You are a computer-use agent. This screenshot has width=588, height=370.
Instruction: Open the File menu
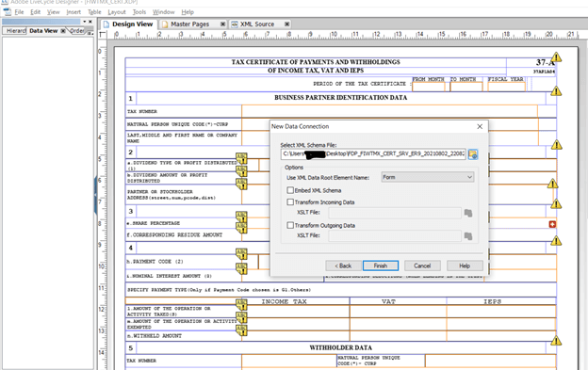click(19, 12)
